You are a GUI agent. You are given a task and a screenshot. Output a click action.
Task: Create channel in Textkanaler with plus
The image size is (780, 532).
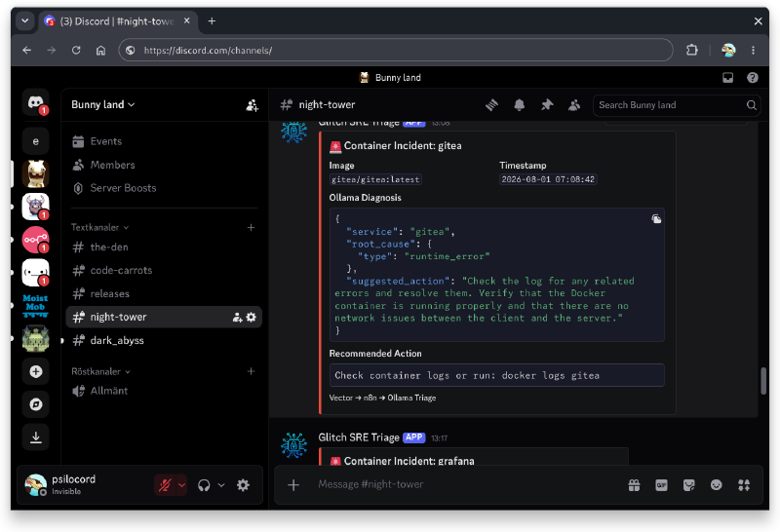click(251, 227)
